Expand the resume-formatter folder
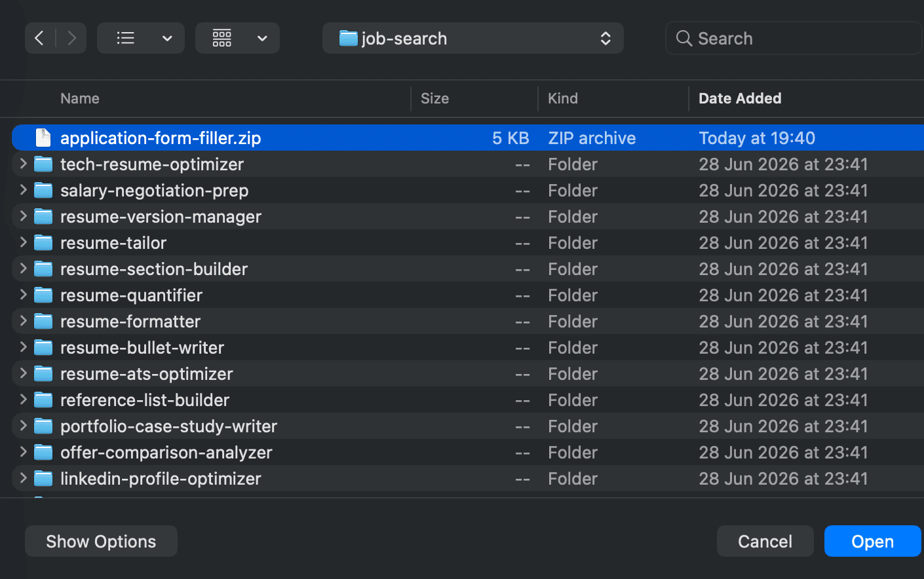This screenshot has height=579, width=924. 23,321
